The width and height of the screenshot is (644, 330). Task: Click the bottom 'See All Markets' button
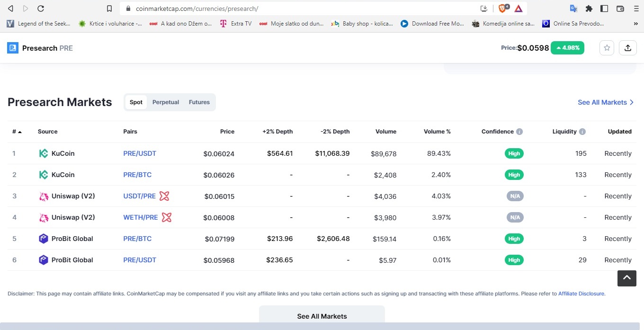(322, 316)
